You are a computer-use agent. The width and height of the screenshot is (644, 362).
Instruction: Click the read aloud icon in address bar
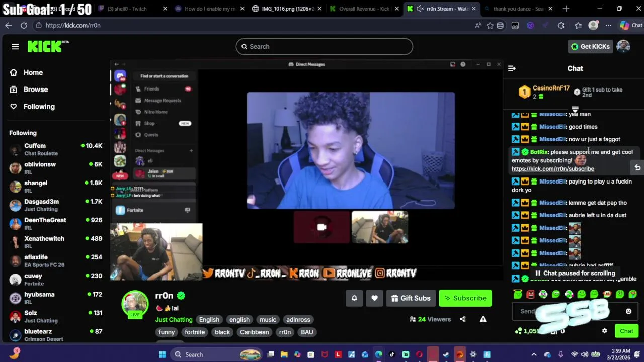(478, 25)
